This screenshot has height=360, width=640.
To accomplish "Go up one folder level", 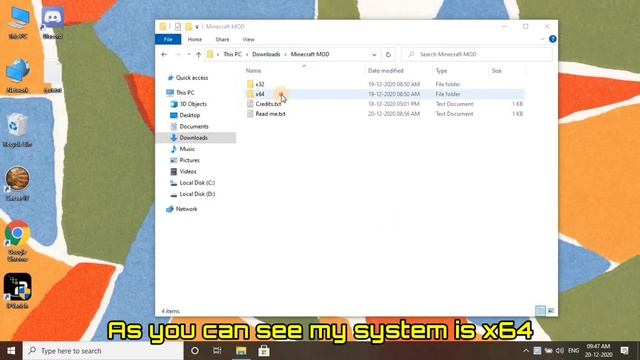I will (x=198, y=54).
